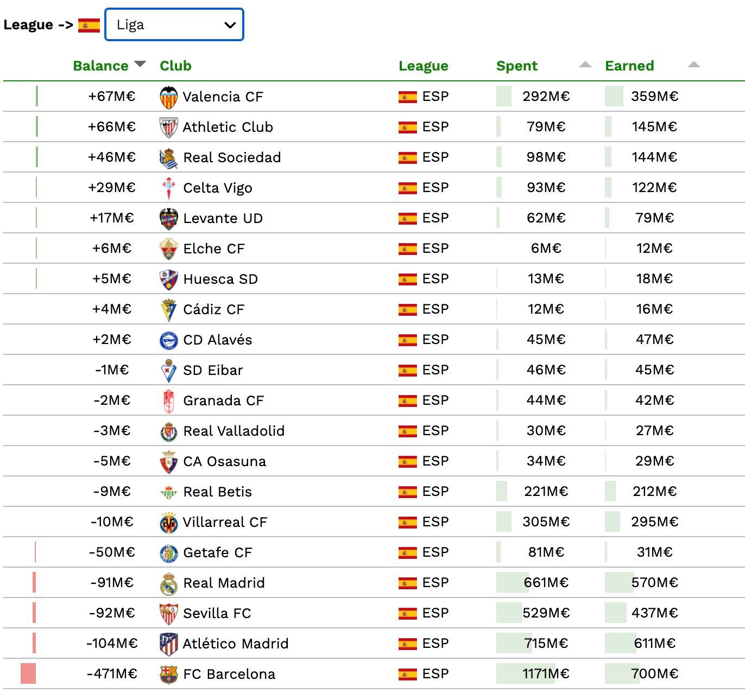745x700 pixels.
Task: Click the Valencia CF crest icon
Action: [x=168, y=97]
